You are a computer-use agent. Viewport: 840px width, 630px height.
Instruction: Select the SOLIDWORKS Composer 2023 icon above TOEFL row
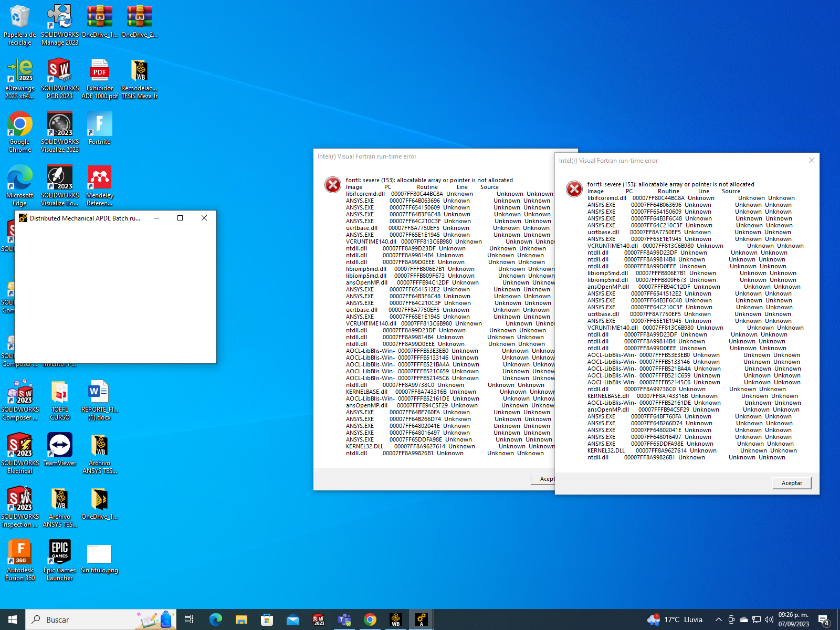20,400
